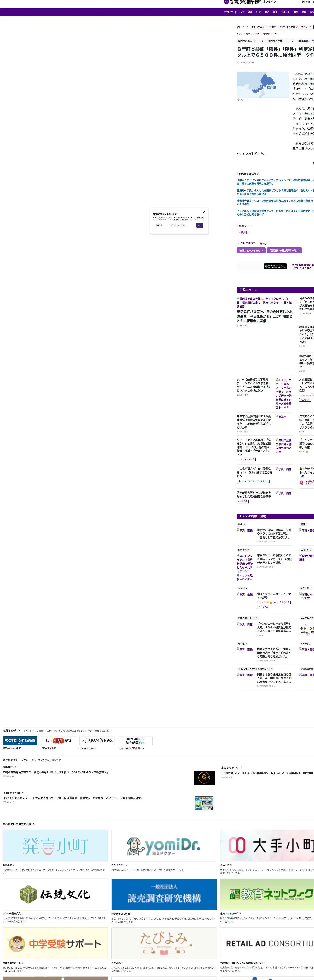314x980 pixels.
Task: Select the #福井県 related word tag
Action: pyautogui.click(x=243, y=232)
